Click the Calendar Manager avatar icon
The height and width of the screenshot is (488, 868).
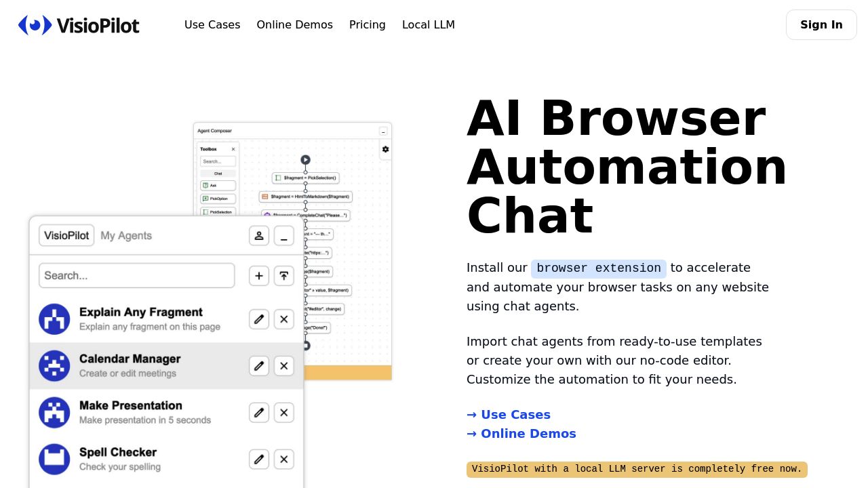[54, 366]
